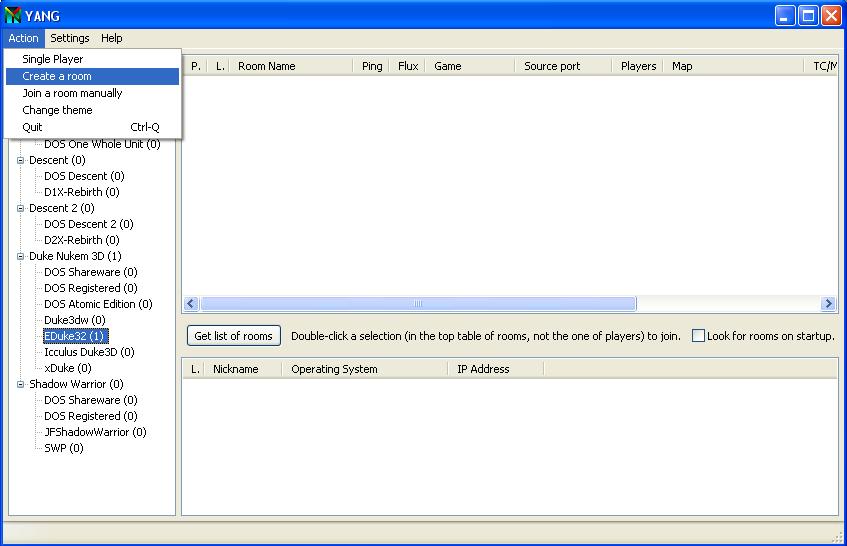Open the Settings menu

click(x=70, y=38)
